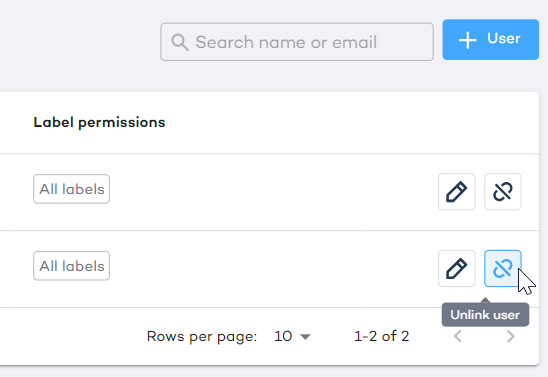Click the Label permissions column header
Screen dimensions: 548x377
point(99,122)
